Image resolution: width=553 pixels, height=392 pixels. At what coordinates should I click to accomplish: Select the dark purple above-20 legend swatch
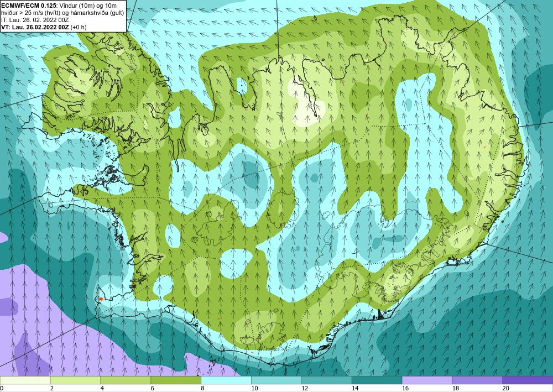coord(528,380)
